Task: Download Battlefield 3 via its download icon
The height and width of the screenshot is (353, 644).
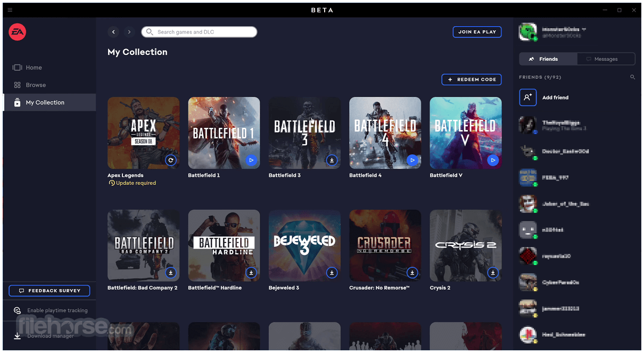Action: tap(332, 160)
